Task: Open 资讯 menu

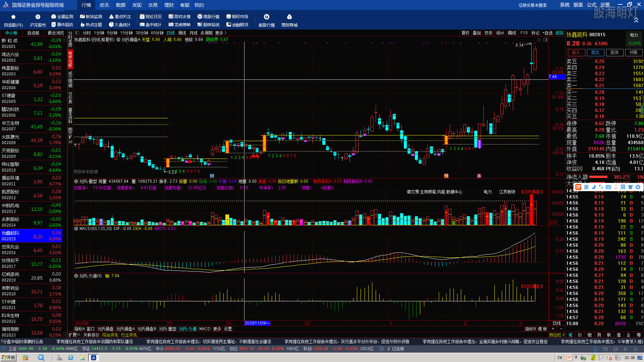Action: point(104,5)
